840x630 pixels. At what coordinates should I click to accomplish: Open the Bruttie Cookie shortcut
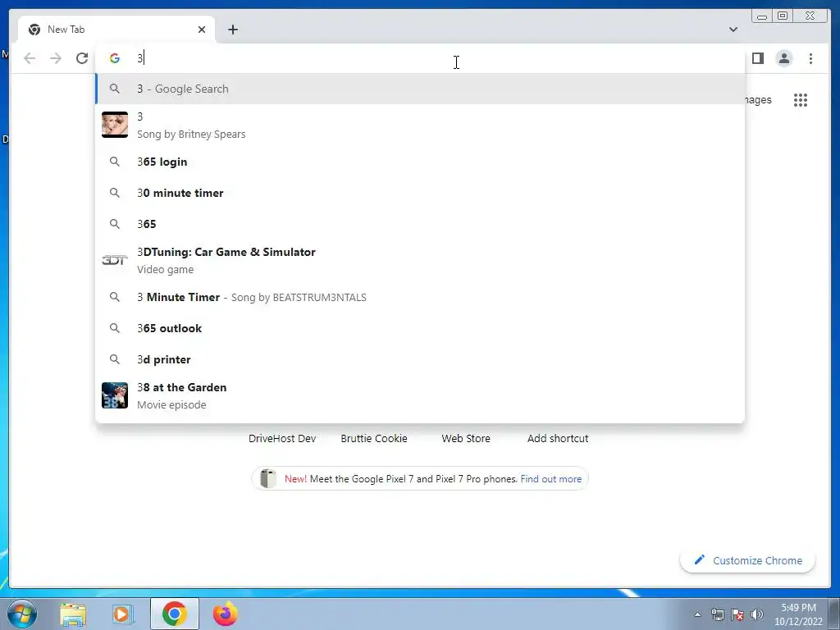click(x=374, y=439)
